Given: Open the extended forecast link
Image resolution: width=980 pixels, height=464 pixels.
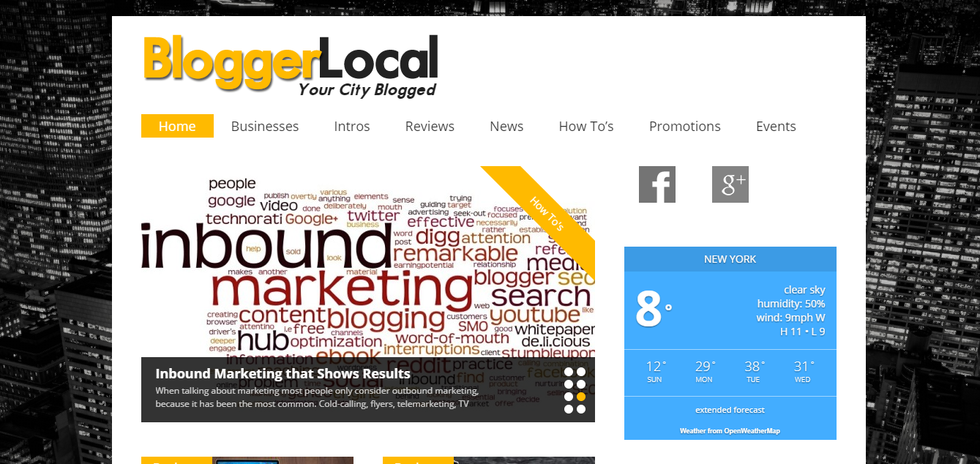Looking at the screenshot, I should pyautogui.click(x=730, y=410).
